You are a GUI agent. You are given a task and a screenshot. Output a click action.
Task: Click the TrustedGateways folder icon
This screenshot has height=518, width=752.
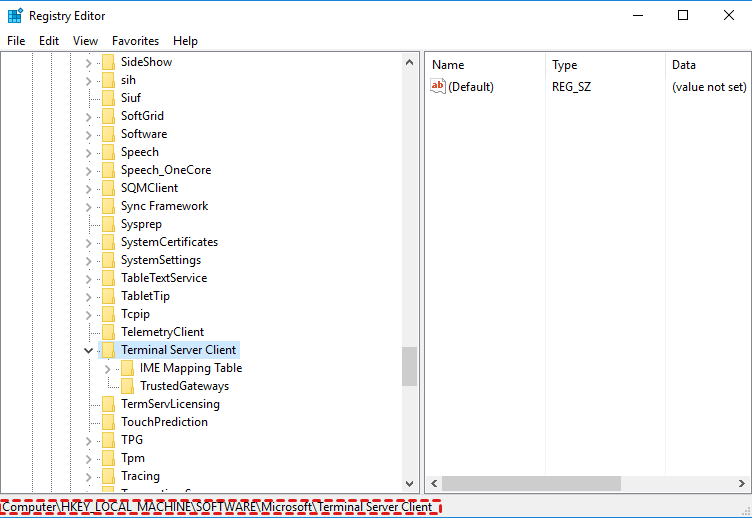click(128, 386)
